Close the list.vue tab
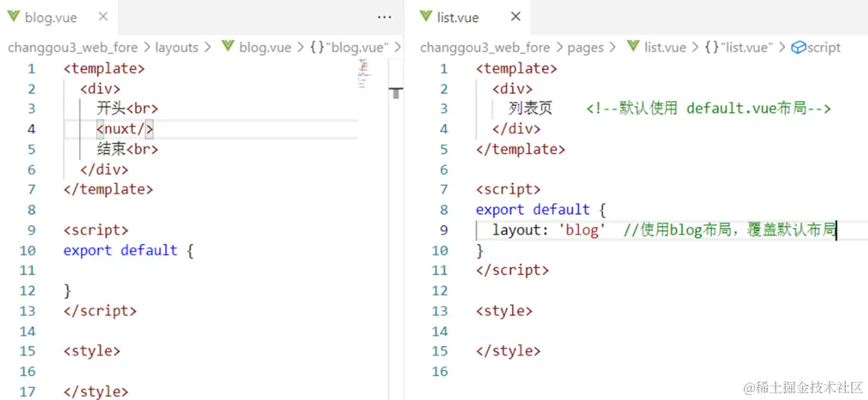Image resolution: width=868 pixels, height=400 pixels. point(515,17)
